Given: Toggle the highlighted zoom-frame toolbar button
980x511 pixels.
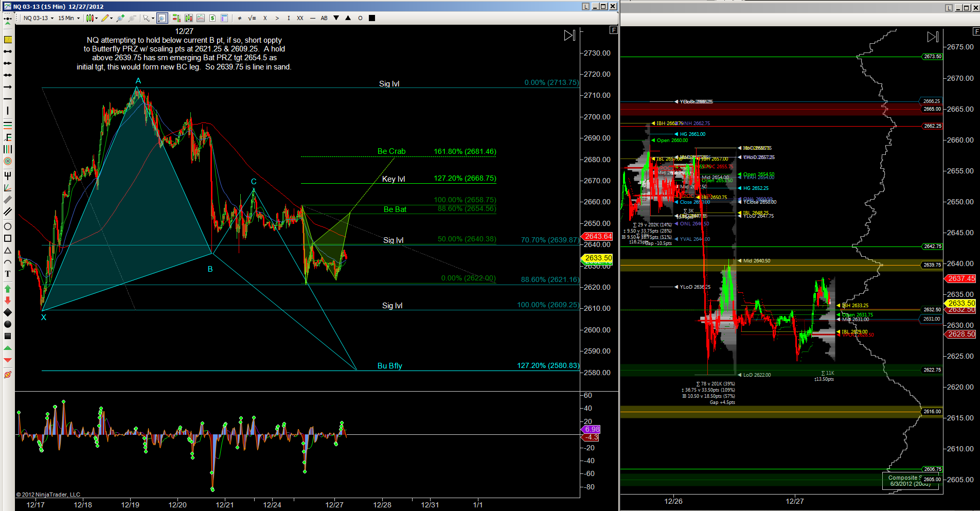Looking at the screenshot, I should tap(162, 18).
